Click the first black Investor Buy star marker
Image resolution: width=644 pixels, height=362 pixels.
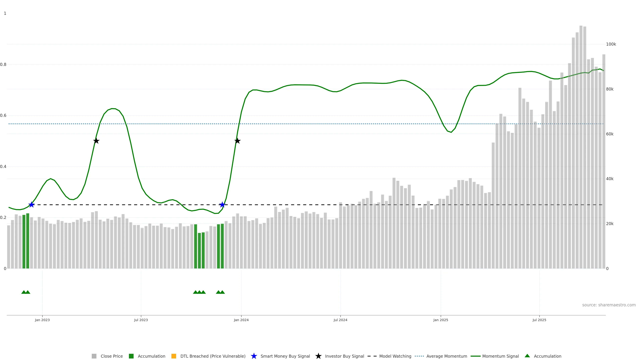pos(96,141)
